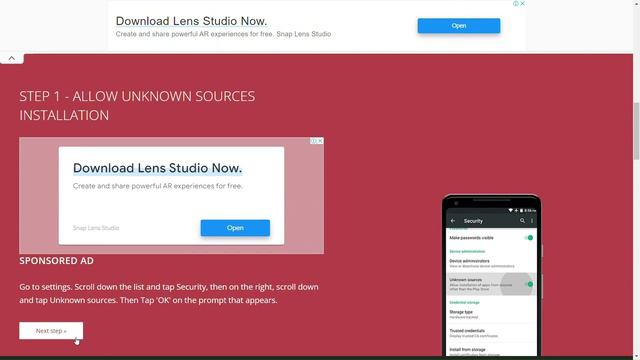Click Open in the sponsored Lens Studio ad card

click(x=235, y=228)
